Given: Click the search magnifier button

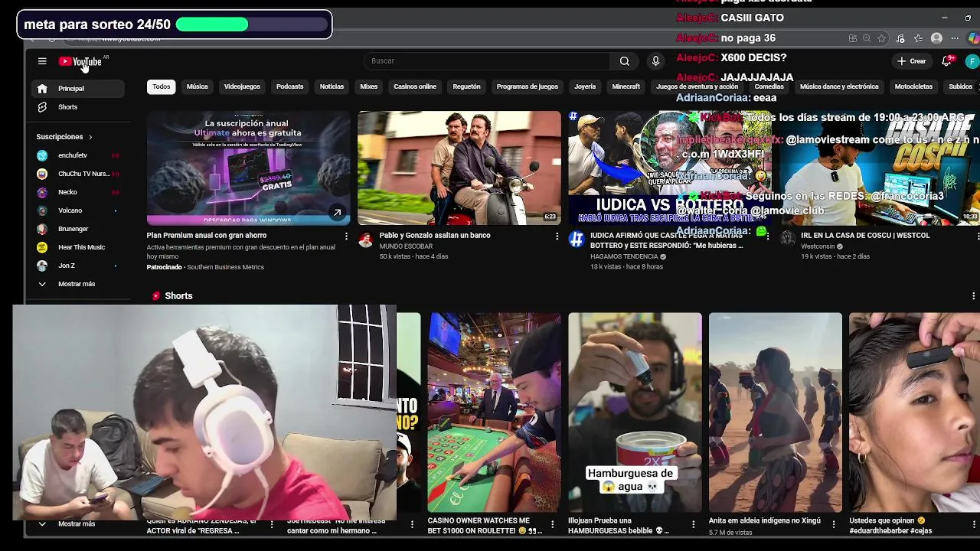Looking at the screenshot, I should point(625,61).
